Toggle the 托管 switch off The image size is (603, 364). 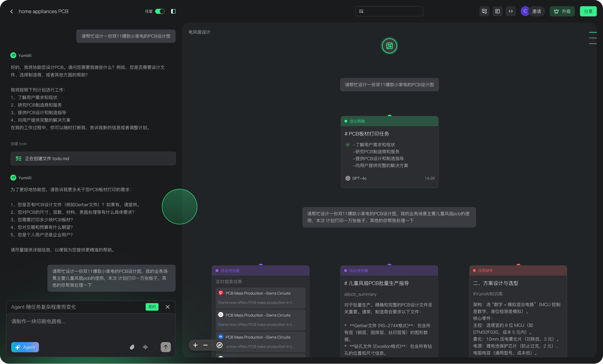[x=160, y=12]
